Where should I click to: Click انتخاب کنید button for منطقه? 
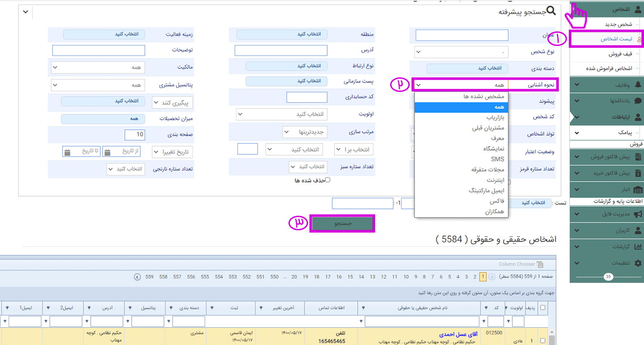tap(282, 35)
